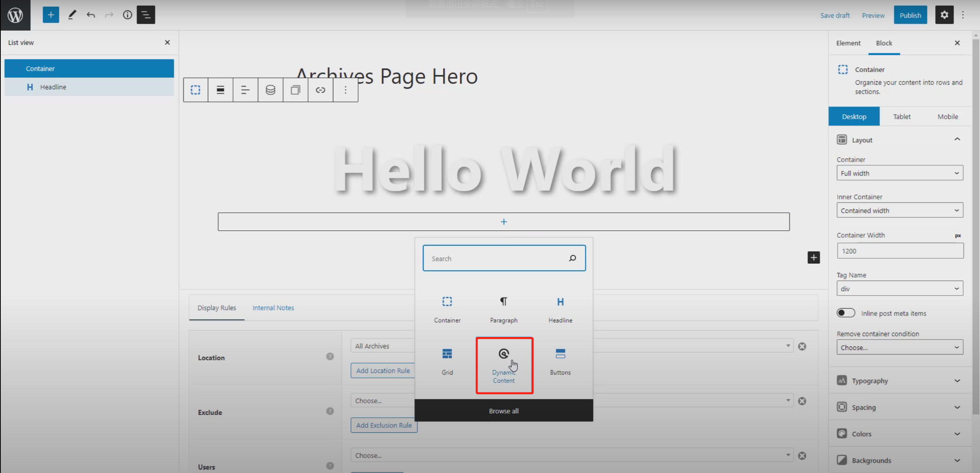Open settings gear icon

coord(944,15)
